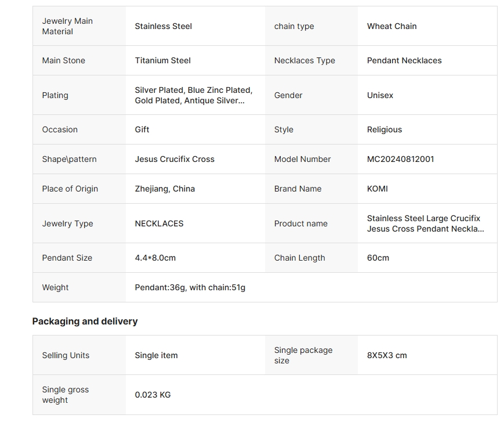504x422 pixels.
Task: Click the Zhejiang, China origin value
Action: 165,189
